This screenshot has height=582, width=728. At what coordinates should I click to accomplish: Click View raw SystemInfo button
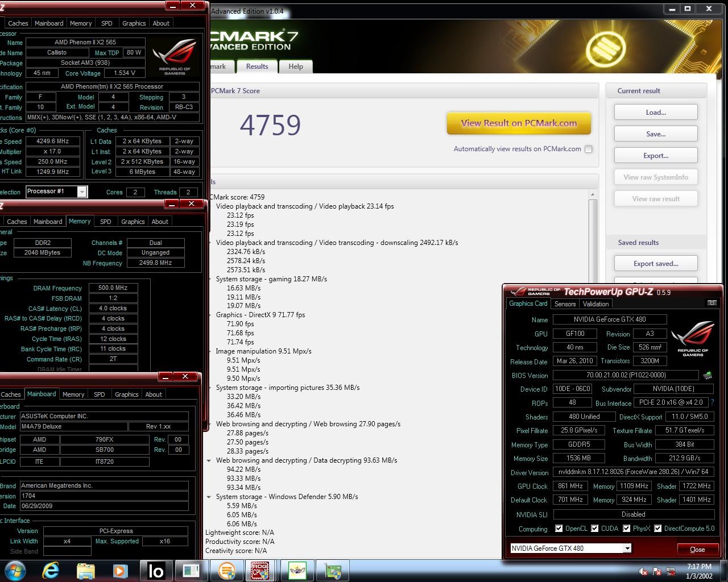pos(656,177)
